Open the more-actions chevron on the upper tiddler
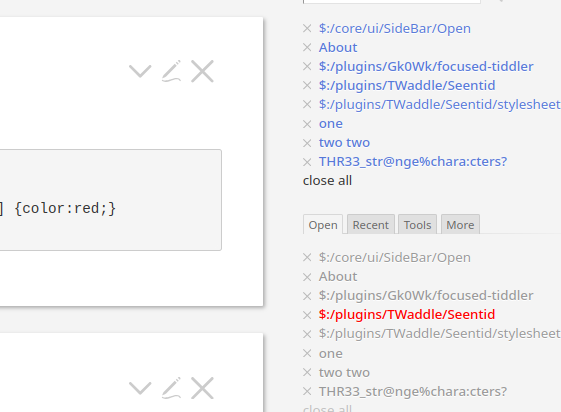 point(140,71)
